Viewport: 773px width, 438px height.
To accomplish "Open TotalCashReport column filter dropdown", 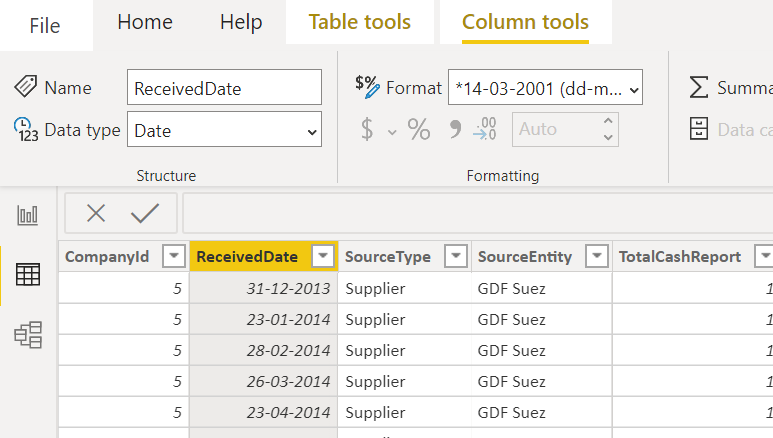I will 765,256.
